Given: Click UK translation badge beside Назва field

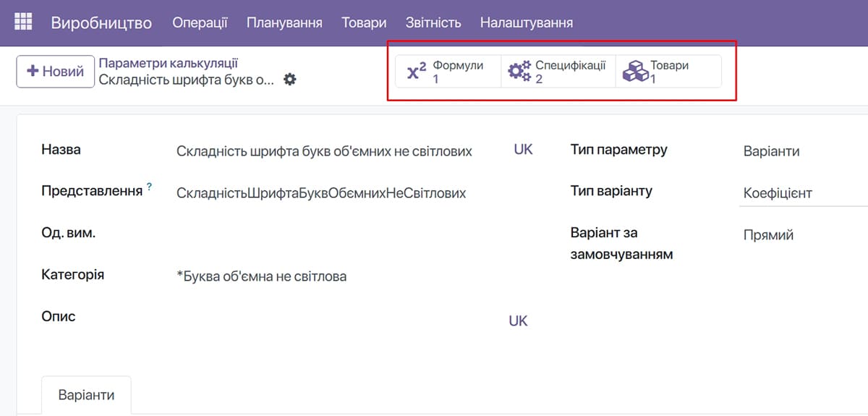Looking at the screenshot, I should point(524,149).
